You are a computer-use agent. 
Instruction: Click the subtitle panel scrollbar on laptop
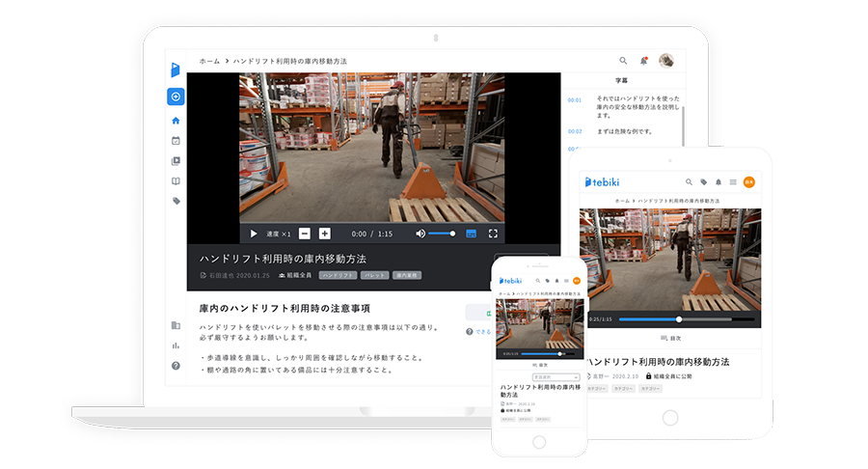pyautogui.click(x=683, y=126)
